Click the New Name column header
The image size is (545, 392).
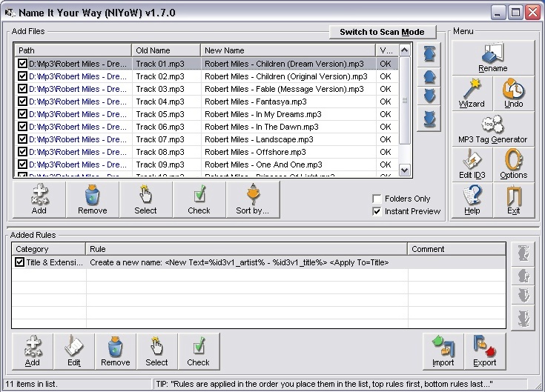coord(288,50)
